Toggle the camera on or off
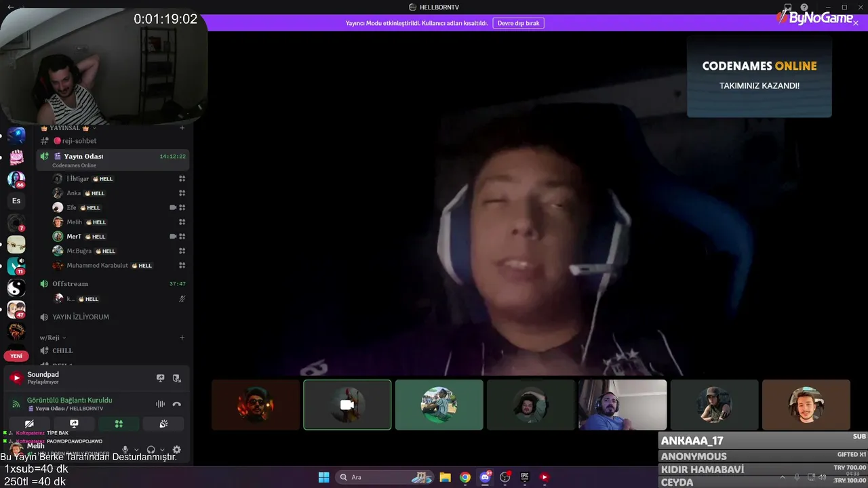868x488 pixels. (29, 424)
